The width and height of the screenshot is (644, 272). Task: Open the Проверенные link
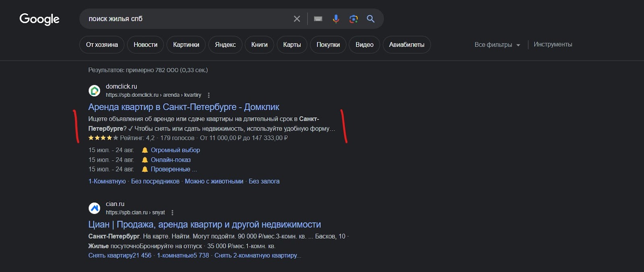170,169
